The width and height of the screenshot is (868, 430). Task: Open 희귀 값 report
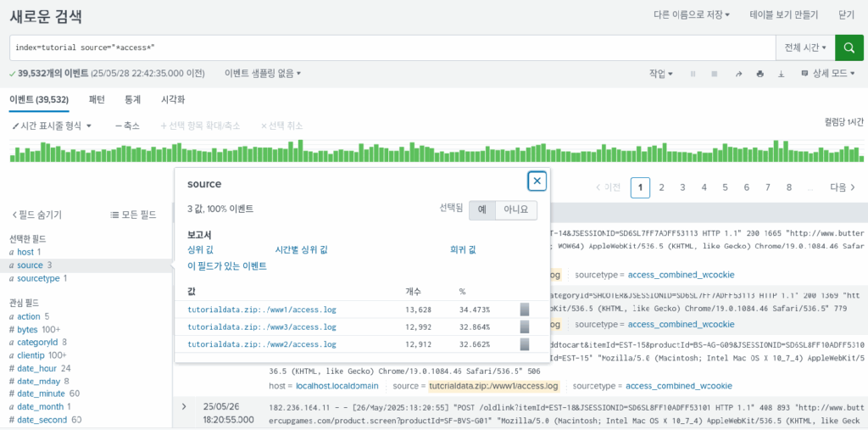tap(463, 250)
